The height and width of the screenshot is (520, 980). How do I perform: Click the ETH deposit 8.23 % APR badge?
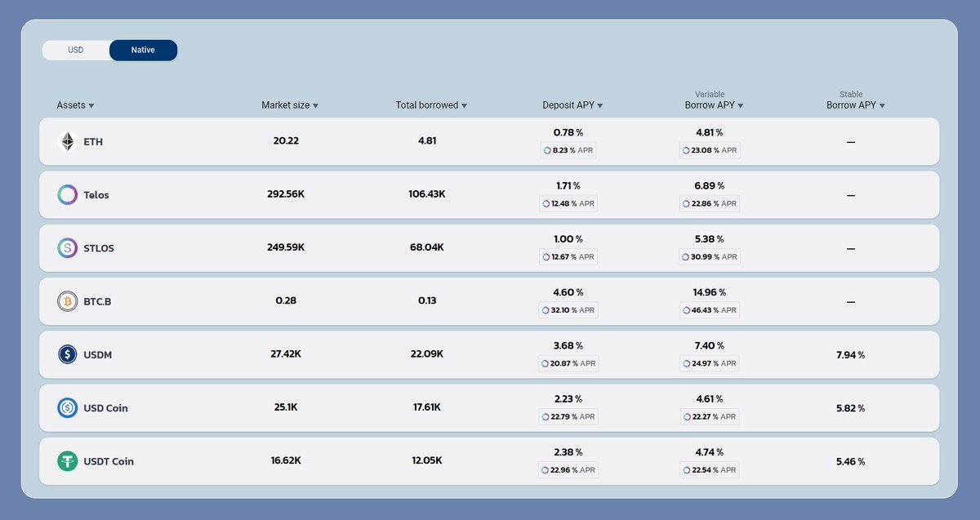click(568, 150)
